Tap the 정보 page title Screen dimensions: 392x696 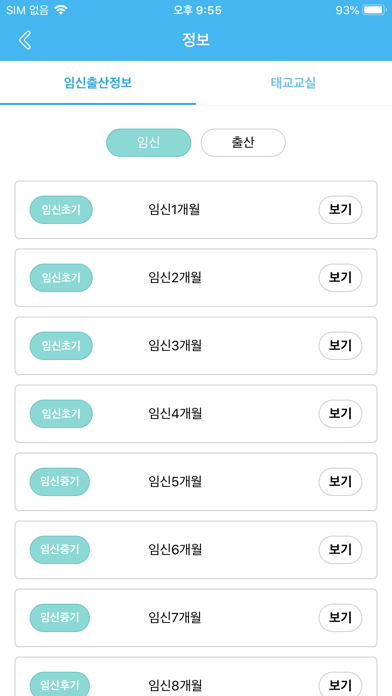coord(196,40)
